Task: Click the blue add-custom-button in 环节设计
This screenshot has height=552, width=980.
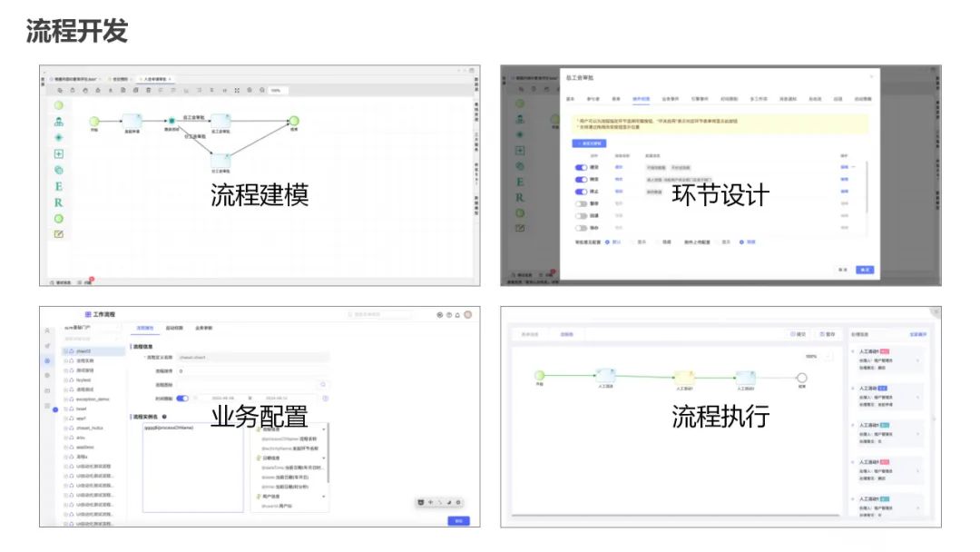Action: [589, 143]
